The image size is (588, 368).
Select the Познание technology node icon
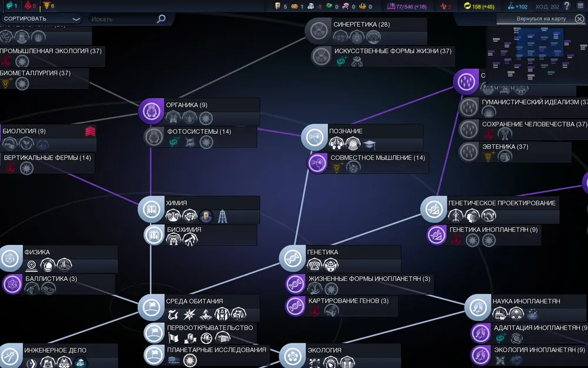pos(314,137)
